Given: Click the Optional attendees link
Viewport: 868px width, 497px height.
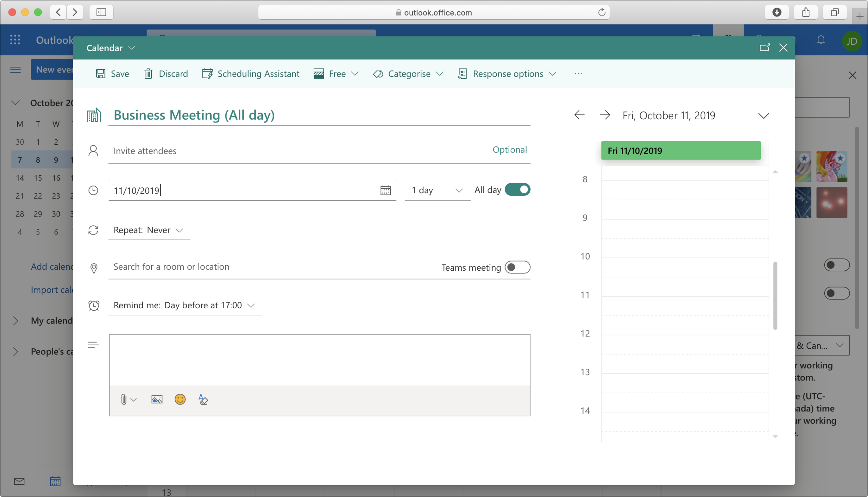Looking at the screenshot, I should 509,149.
